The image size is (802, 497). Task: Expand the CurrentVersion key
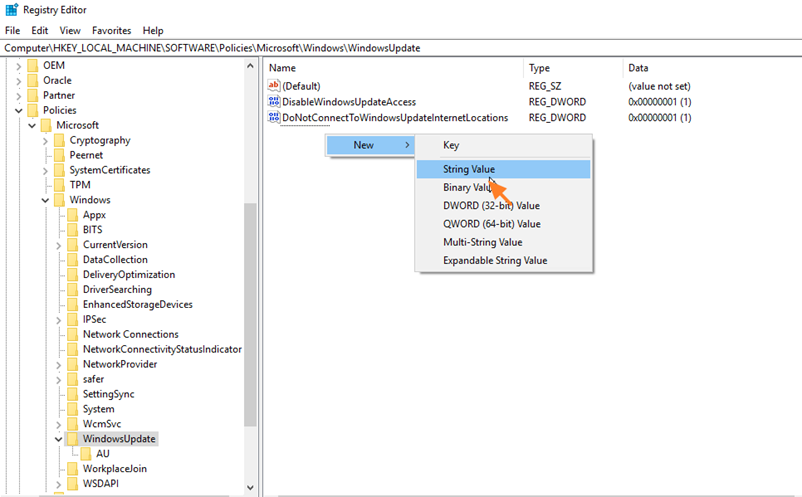(58, 245)
